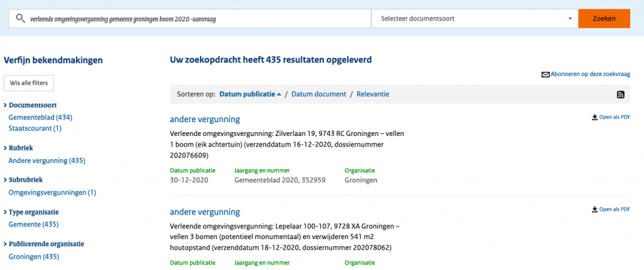Open the Selecteer documentsoort dropdown
The height and width of the screenshot is (270, 644).
click(x=474, y=18)
